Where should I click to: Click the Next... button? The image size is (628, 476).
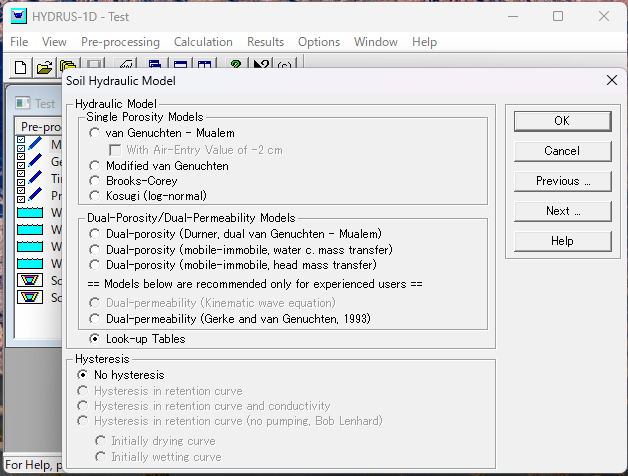[562, 211]
